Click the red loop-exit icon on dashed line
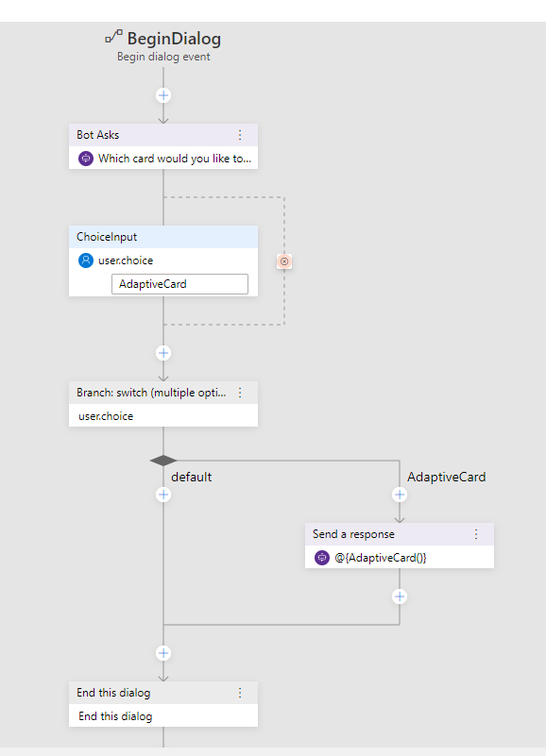This screenshot has height=756, width=546. (x=284, y=261)
